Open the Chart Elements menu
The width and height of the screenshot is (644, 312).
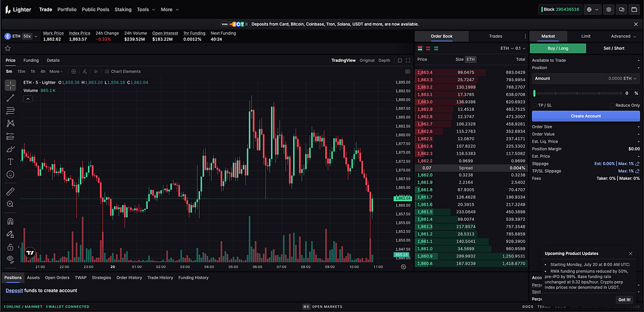(x=123, y=72)
